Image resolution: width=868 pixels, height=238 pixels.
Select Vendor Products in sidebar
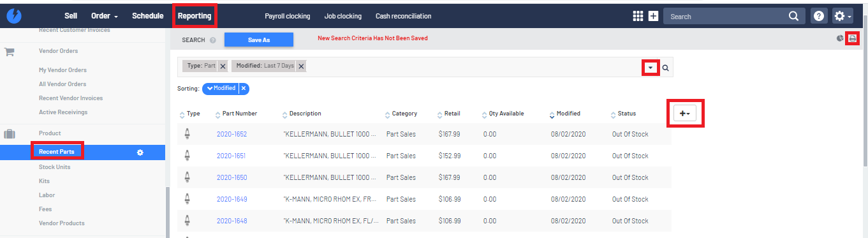(x=62, y=223)
